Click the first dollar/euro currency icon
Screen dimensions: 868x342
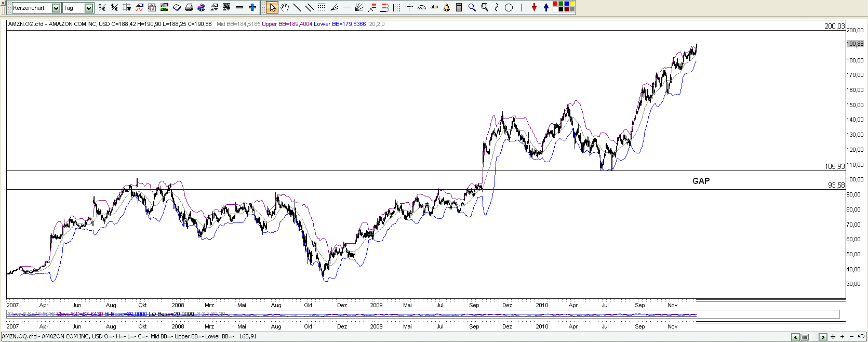pos(102,7)
